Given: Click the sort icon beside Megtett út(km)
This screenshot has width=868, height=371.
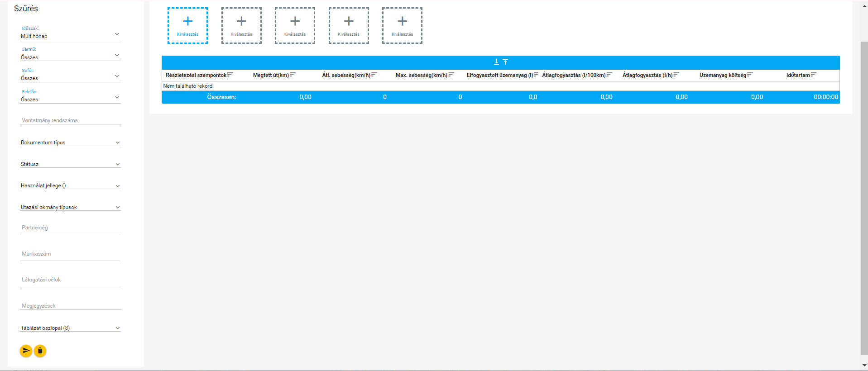Looking at the screenshot, I should coord(293,75).
